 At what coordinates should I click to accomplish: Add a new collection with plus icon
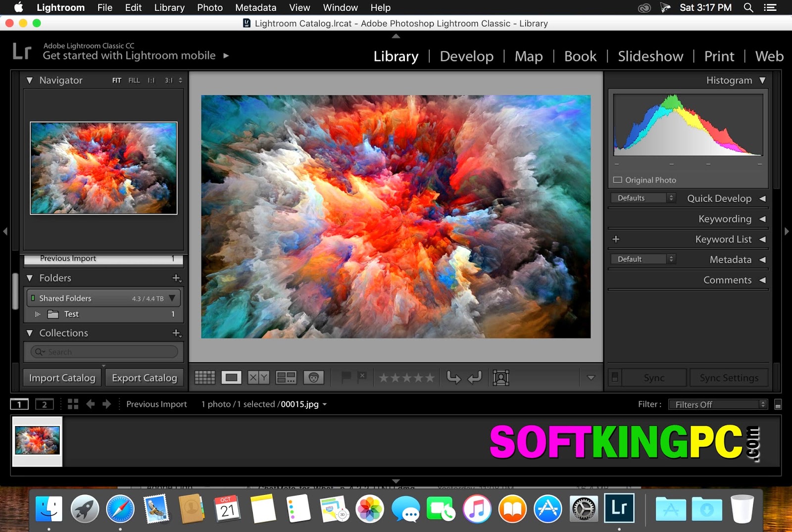point(177,333)
